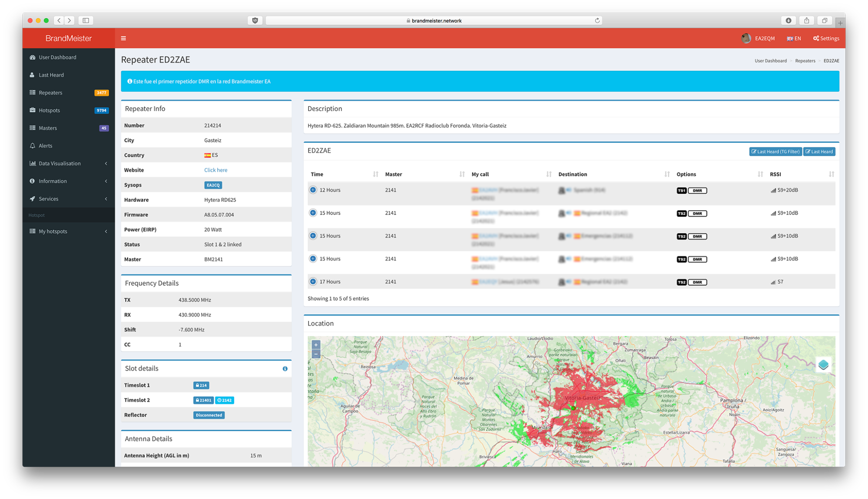Zoom out on the location map
The image size is (868, 499).
tap(316, 354)
